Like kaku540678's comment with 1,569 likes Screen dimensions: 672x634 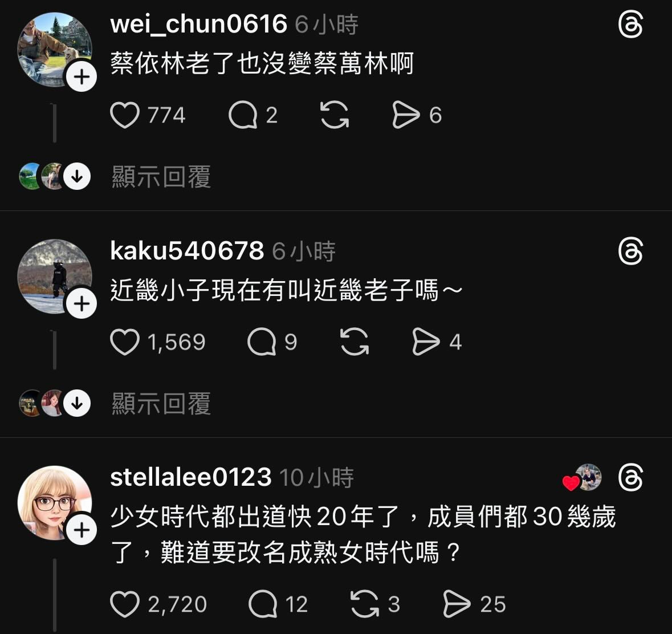125,342
